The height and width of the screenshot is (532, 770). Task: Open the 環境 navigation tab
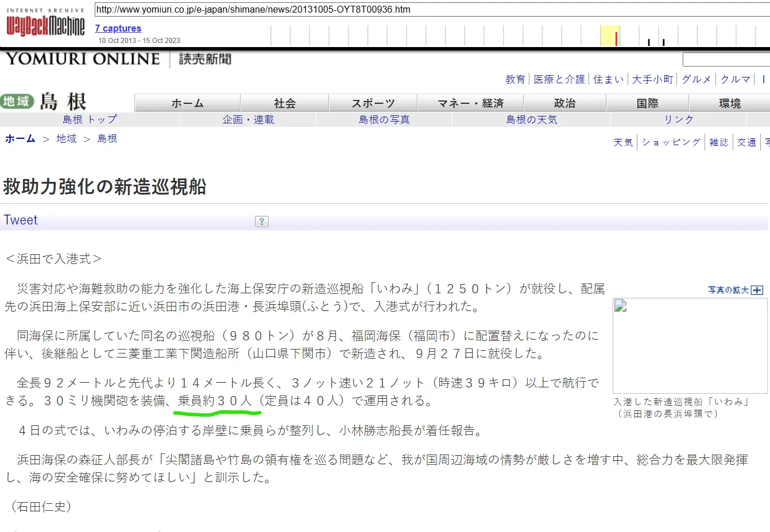730,103
